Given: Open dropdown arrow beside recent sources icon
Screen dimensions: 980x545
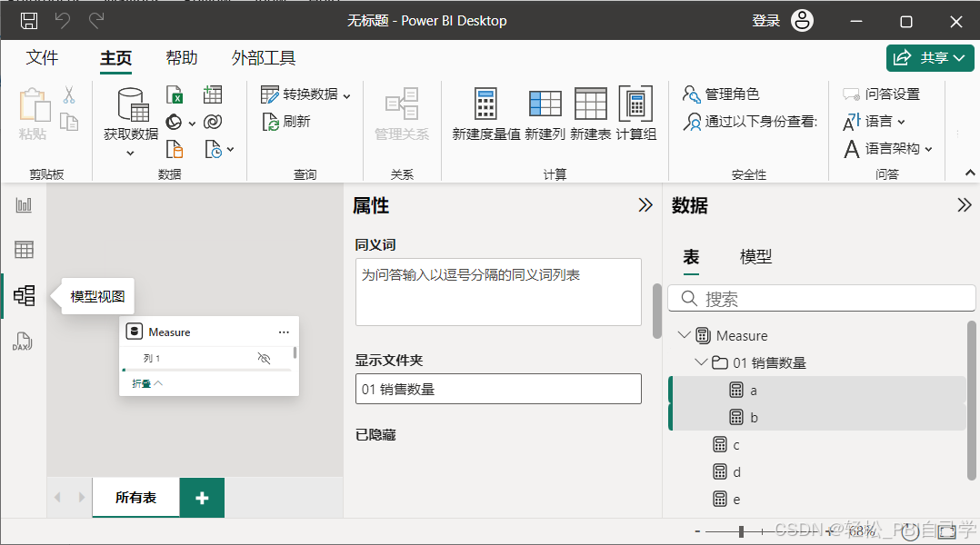Looking at the screenshot, I should tap(231, 150).
